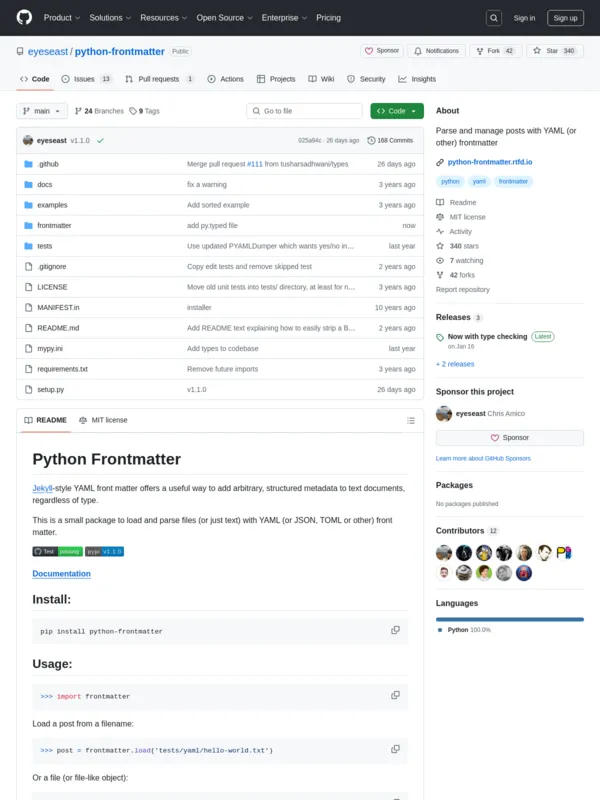This screenshot has width=600, height=800.
Task: Fork the repository
Action: 495,51
